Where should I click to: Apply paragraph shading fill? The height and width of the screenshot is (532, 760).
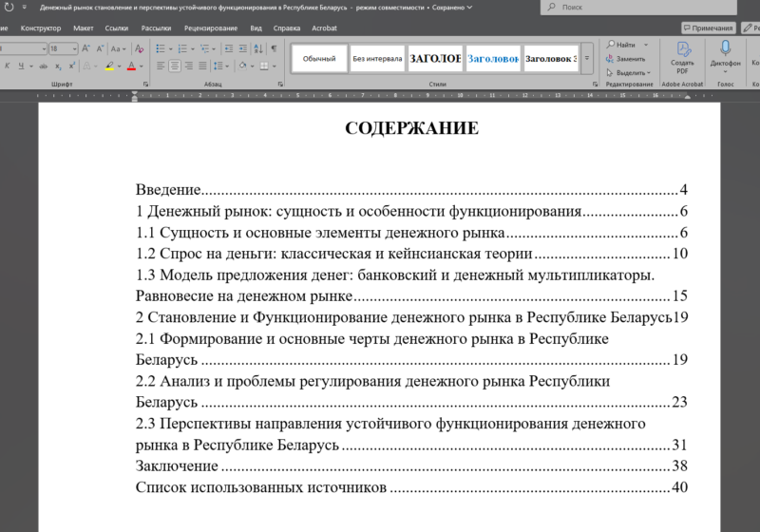[243, 66]
